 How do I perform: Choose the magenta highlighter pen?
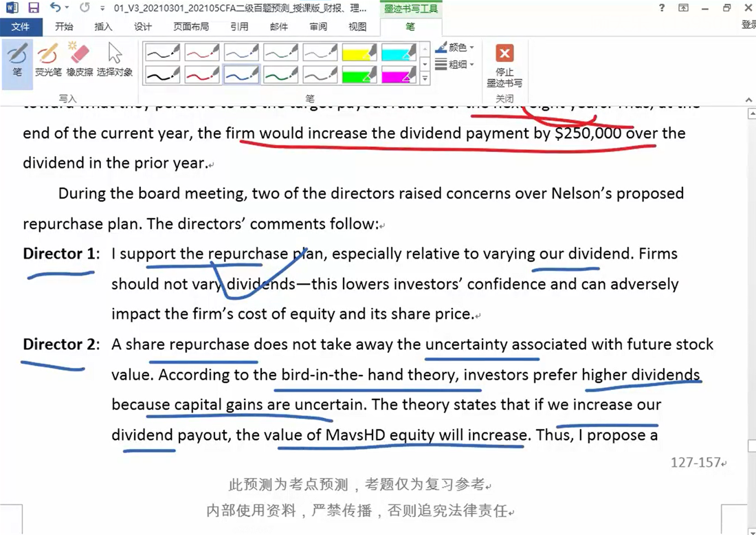click(399, 74)
